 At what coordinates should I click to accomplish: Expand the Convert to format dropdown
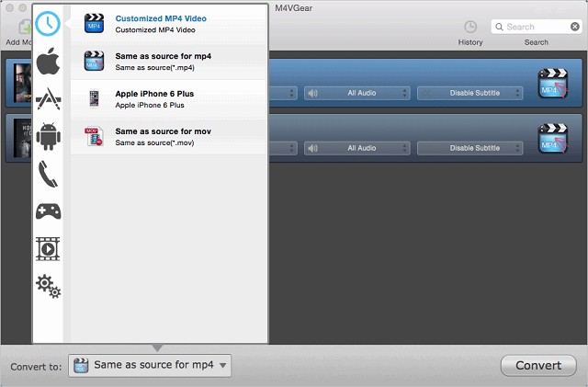coord(150,365)
